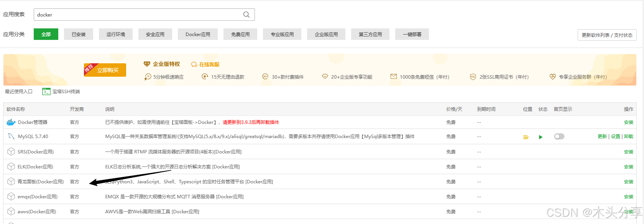Click 安装 for 青龙面板(Docker应用)

pyautogui.click(x=629, y=182)
